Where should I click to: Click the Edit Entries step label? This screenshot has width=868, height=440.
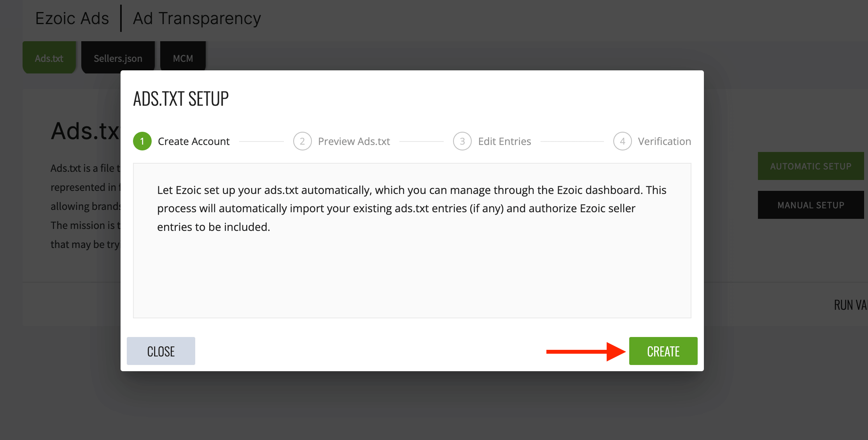[504, 141]
